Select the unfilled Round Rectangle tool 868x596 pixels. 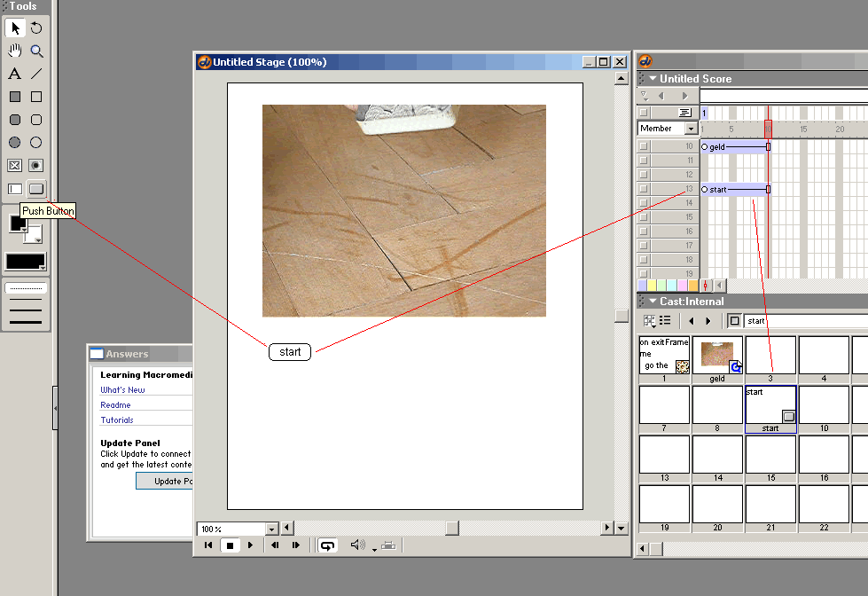point(36,120)
